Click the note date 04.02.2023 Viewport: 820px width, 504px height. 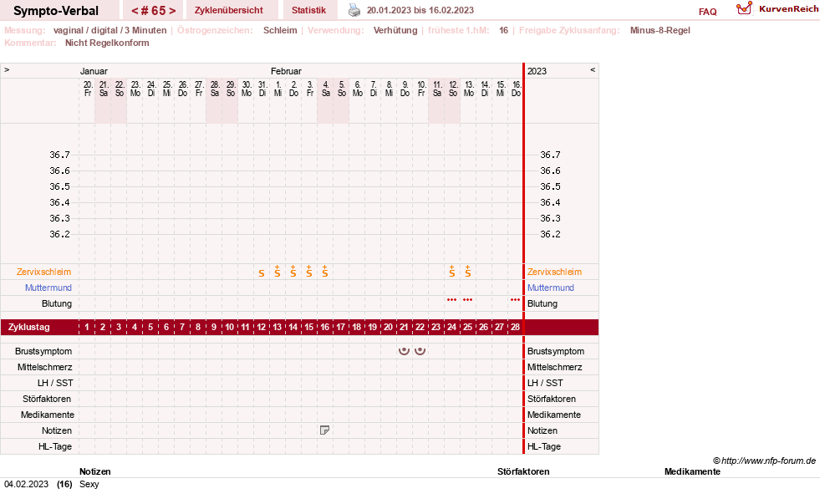(x=26, y=484)
